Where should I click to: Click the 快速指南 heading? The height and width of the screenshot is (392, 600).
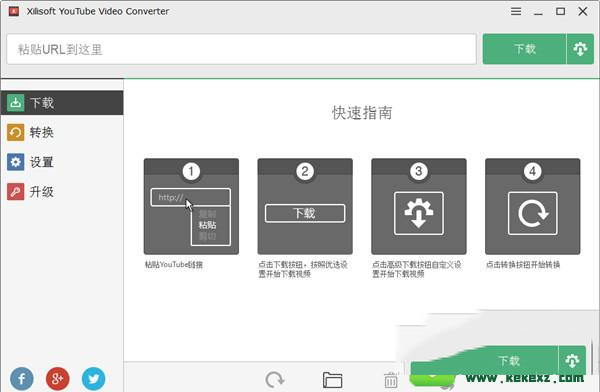click(x=362, y=113)
